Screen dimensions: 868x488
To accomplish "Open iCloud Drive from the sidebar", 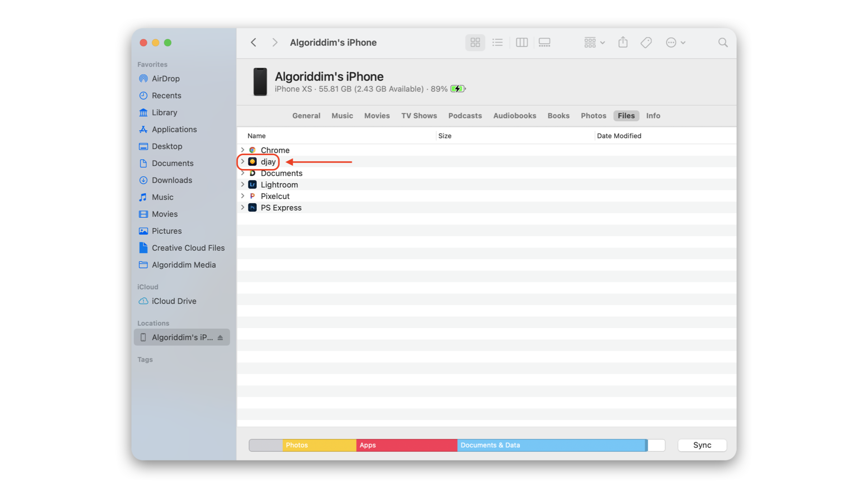I will click(x=174, y=301).
